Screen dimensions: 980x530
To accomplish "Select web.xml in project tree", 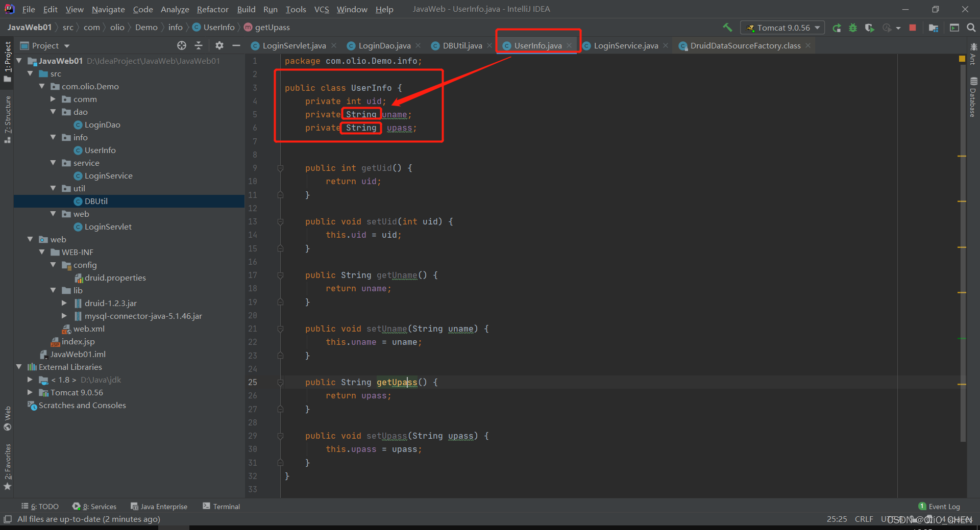I will (x=89, y=329).
